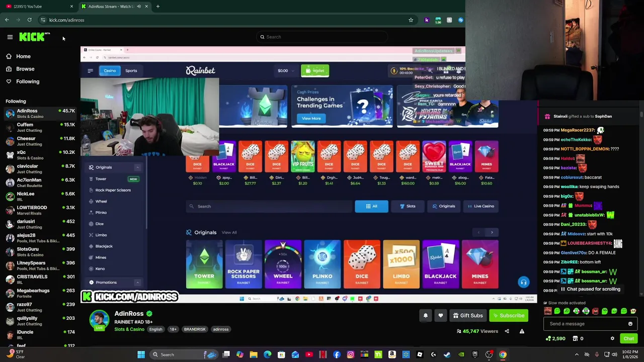Select Live Casino filter tab in Rainbet

(x=480, y=206)
